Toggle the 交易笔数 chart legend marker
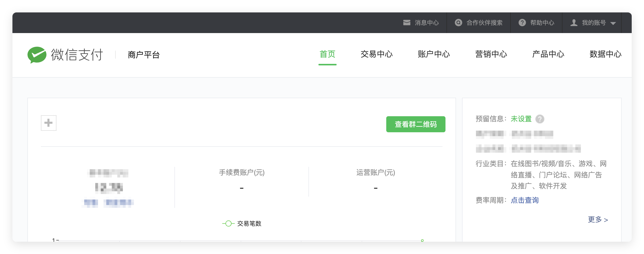The image size is (644, 254). pyautogui.click(x=228, y=223)
